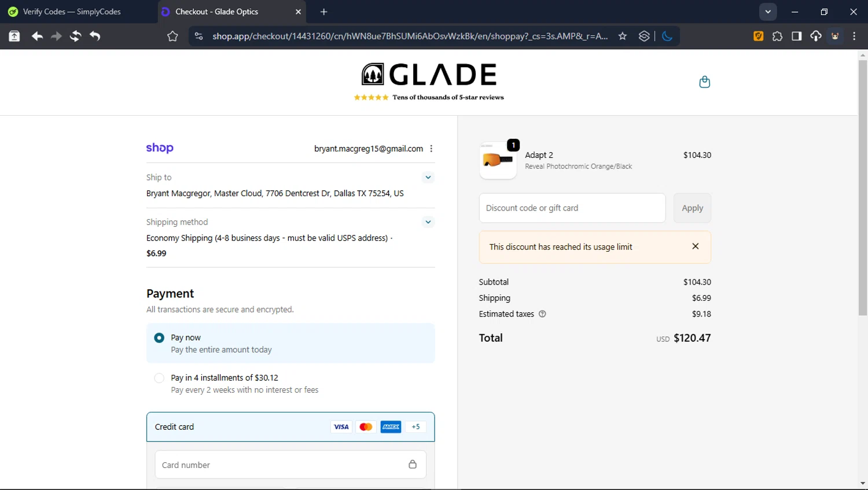This screenshot has height=490, width=868.
Task: Expand the Ship to section
Action: [428, 178]
